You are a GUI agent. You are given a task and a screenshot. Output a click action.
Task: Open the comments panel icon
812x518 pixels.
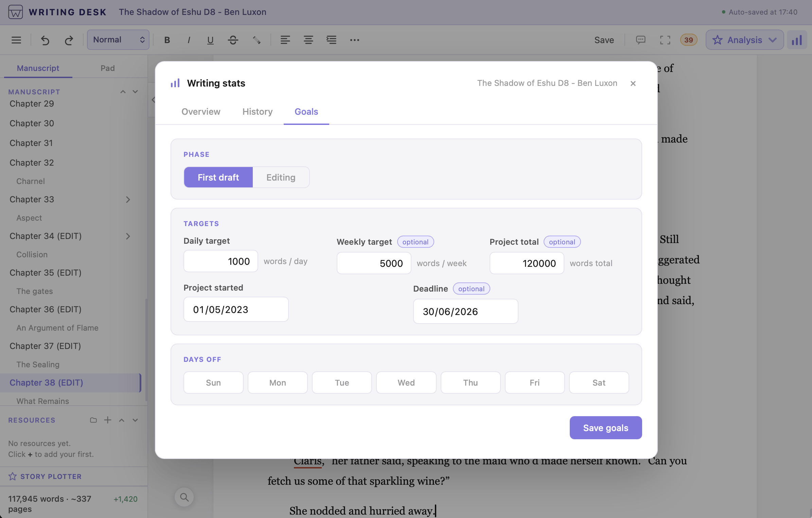(x=640, y=40)
